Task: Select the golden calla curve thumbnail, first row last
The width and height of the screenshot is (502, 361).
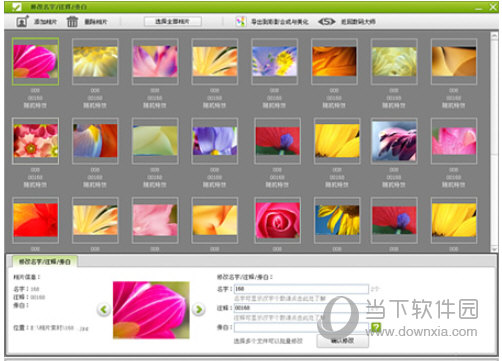Action: (454, 62)
